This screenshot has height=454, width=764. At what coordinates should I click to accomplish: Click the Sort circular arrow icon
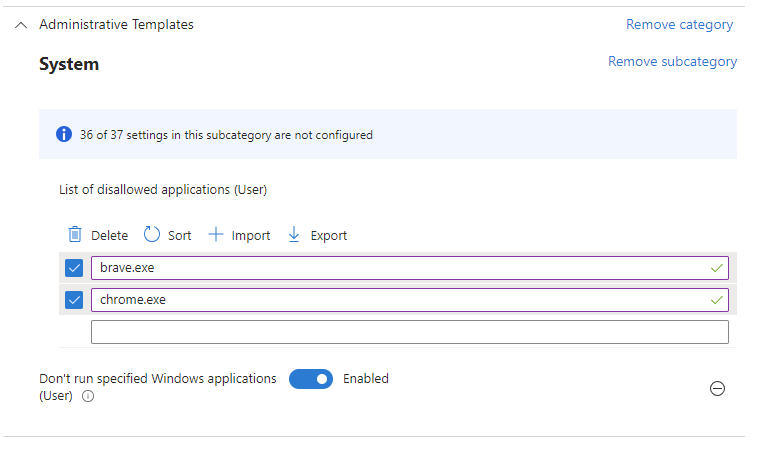(152, 235)
